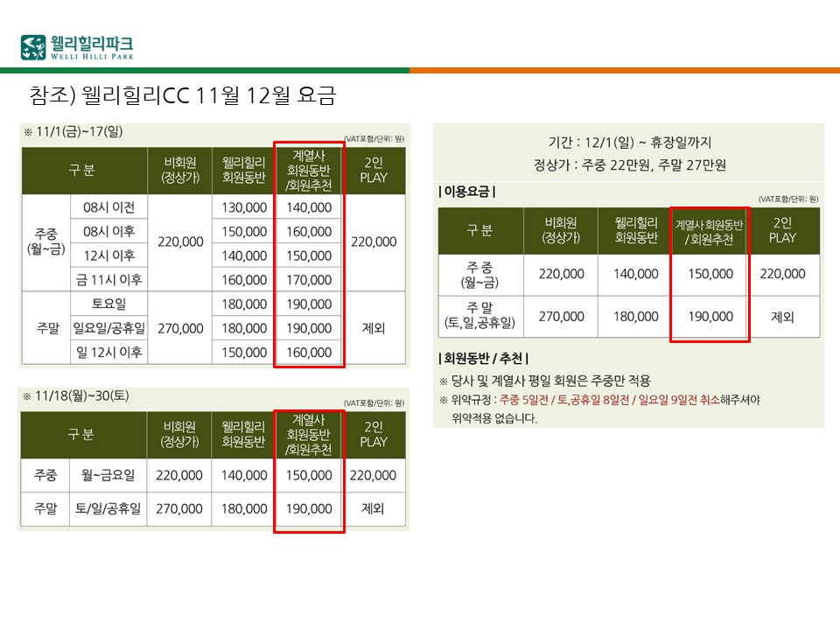Click '2인 PLAY' header of the 11/1~17 table
This screenshot has width=840, height=630.
pyautogui.click(x=374, y=171)
